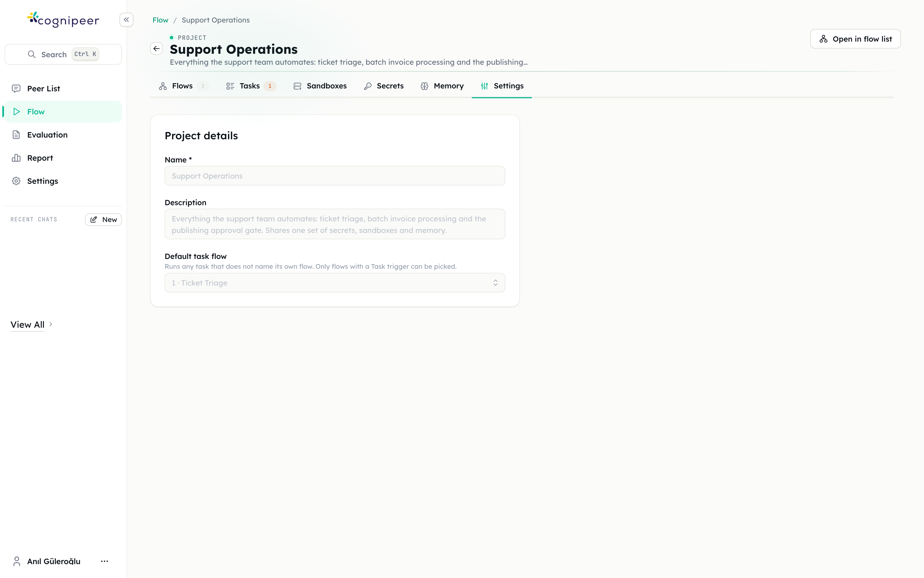Image resolution: width=924 pixels, height=578 pixels.
Task: Click the flow icon in Open in flow list
Action: point(824,39)
